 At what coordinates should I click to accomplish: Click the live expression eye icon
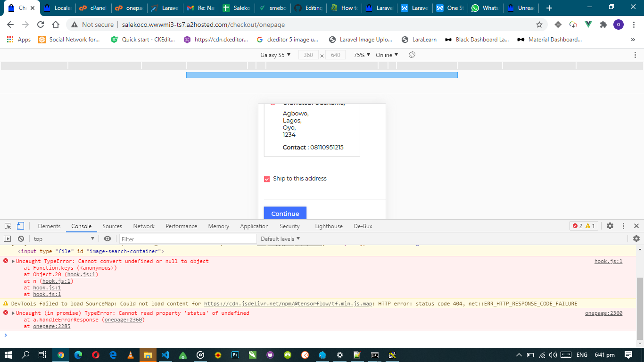click(107, 239)
